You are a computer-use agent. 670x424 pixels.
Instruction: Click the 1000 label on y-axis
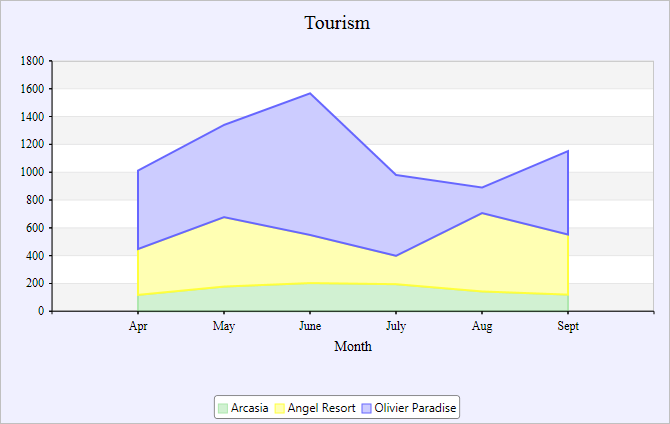(32, 172)
